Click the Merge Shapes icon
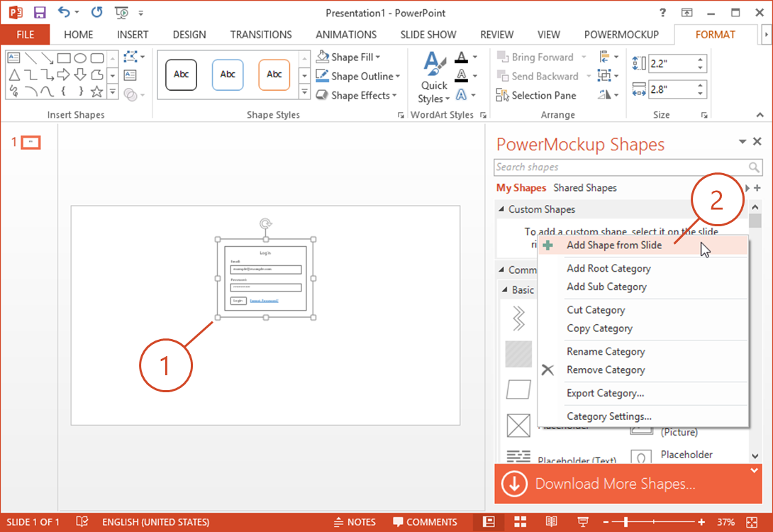Screen dimensions: 773x532 [130, 94]
